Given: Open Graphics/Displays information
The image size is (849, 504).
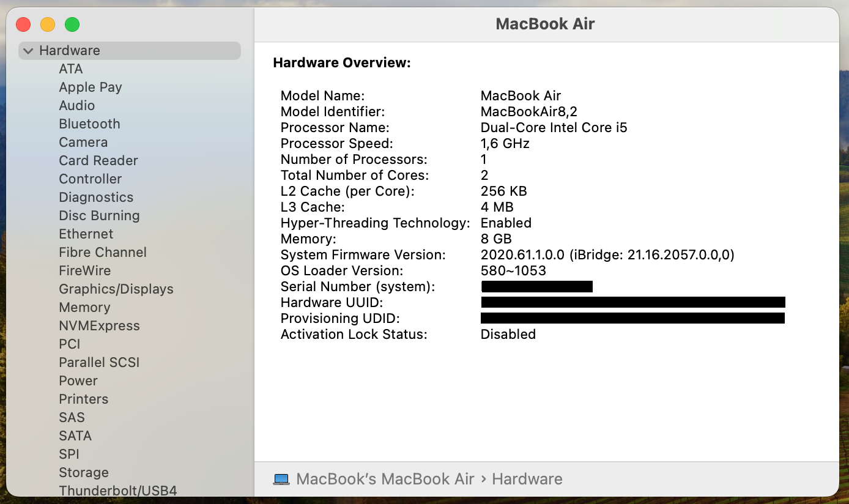Looking at the screenshot, I should (116, 289).
